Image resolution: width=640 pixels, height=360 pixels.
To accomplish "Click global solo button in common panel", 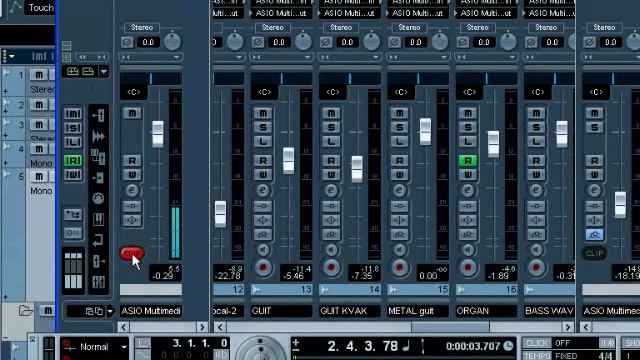I will 73,128.
